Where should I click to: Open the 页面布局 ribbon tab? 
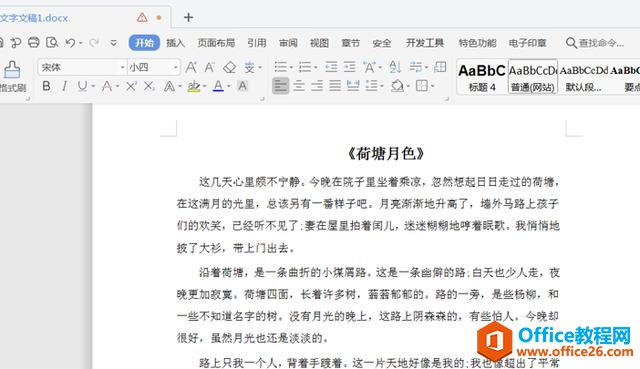(216, 42)
